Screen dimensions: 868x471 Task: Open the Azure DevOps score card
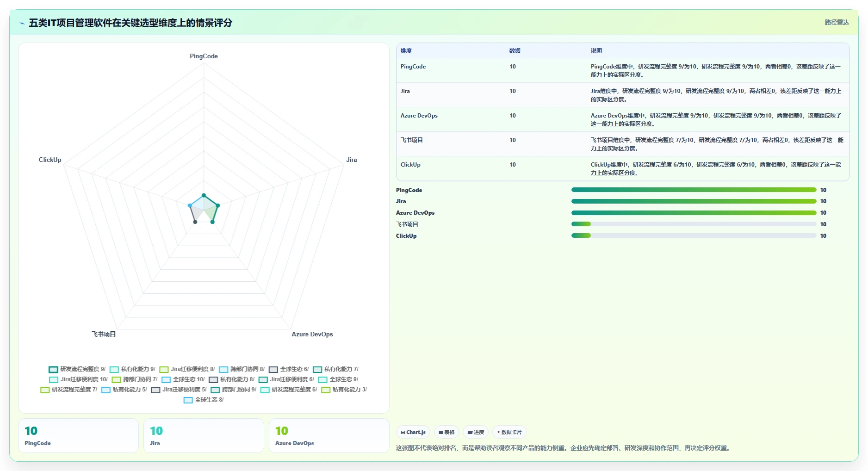[x=329, y=436]
